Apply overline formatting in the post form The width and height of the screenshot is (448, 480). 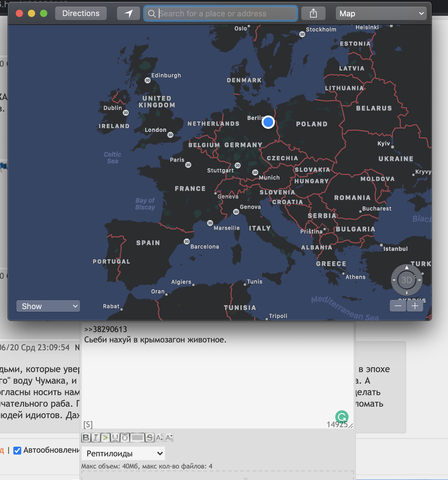pyautogui.click(x=125, y=438)
